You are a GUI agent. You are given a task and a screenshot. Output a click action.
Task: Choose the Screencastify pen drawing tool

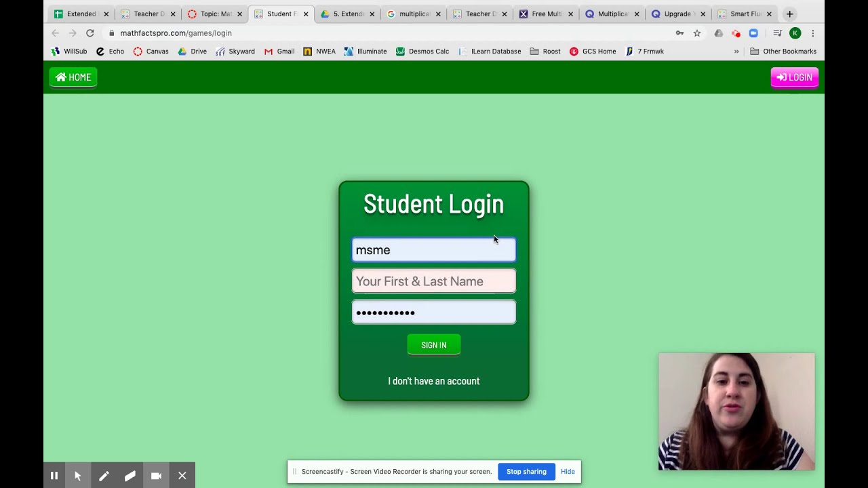[x=104, y=476]
